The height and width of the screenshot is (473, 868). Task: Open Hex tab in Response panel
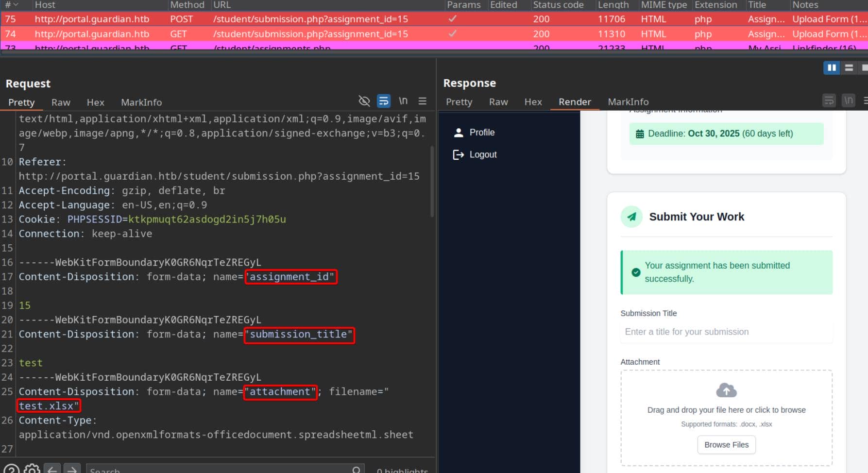pyautogui.click(x=533, y=102)
